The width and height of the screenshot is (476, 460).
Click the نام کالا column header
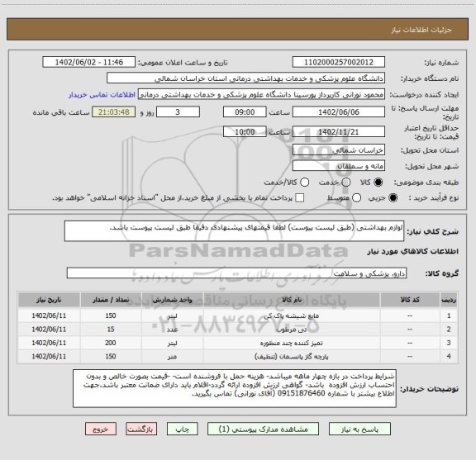click(x=292, y=300)
